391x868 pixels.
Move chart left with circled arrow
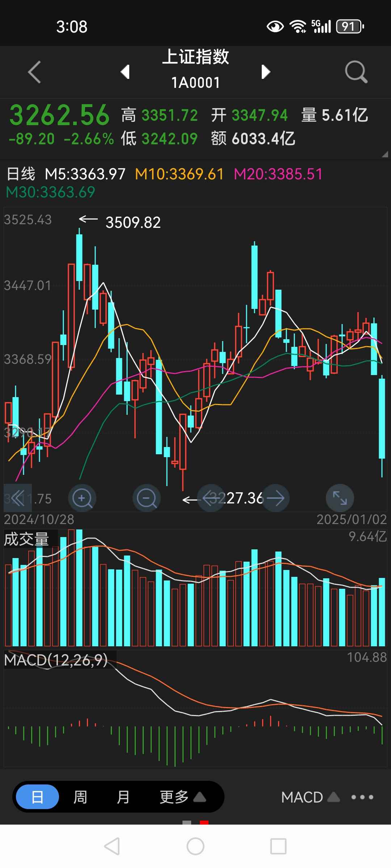pyautogui.click(x=211, y=498)
